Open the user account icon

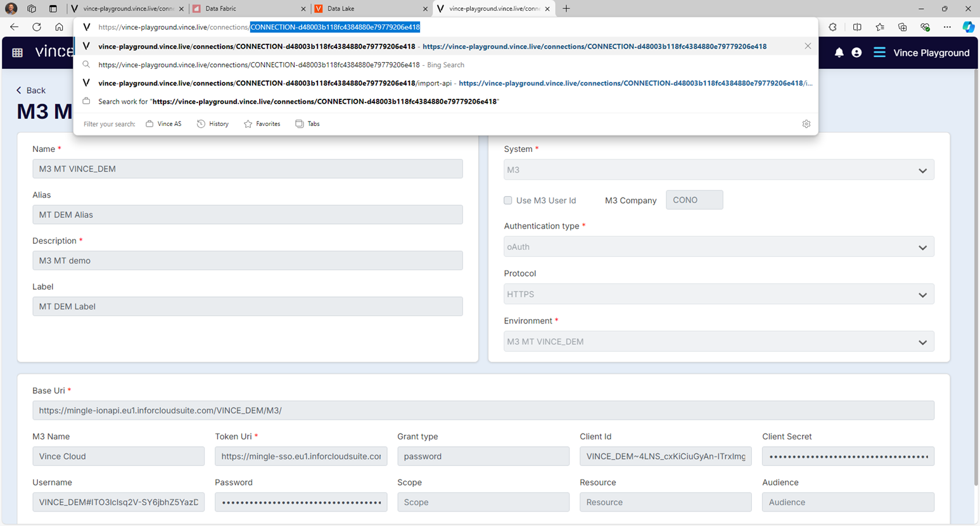tap(856, 53)
